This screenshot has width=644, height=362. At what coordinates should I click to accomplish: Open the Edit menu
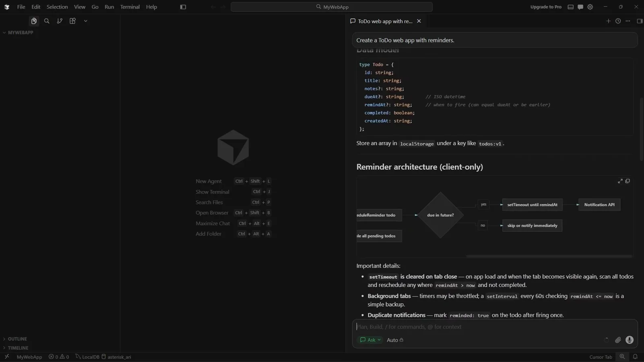tap(36, 7)
